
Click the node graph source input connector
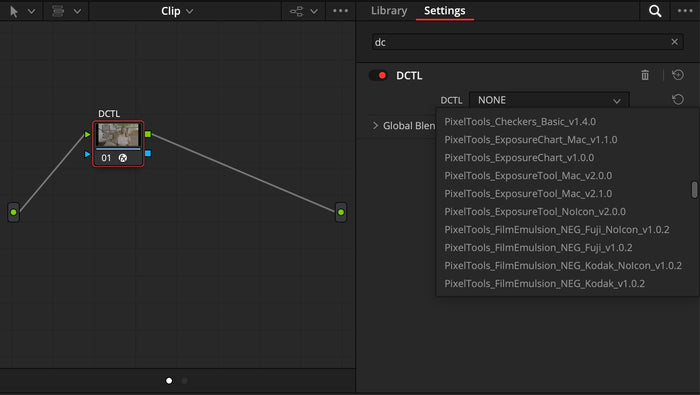13,212
